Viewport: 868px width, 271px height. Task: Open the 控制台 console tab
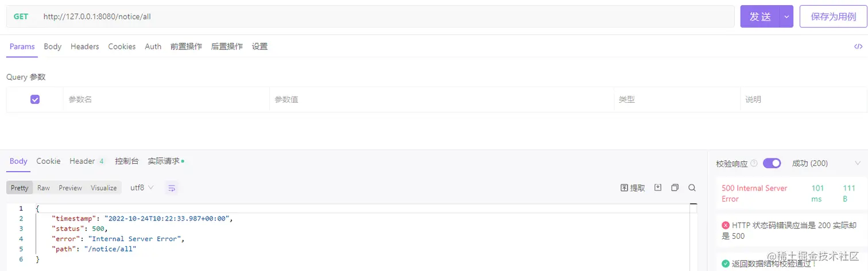[127, 161]
